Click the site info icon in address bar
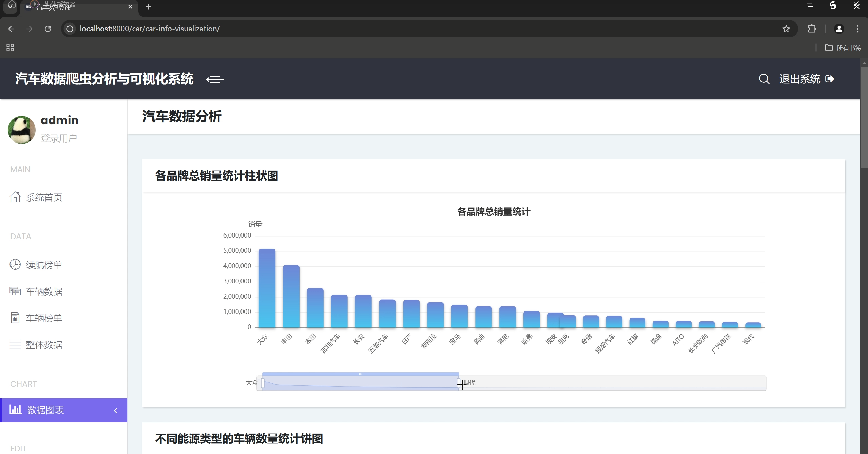The image size is (868, 454). [70, 29]
